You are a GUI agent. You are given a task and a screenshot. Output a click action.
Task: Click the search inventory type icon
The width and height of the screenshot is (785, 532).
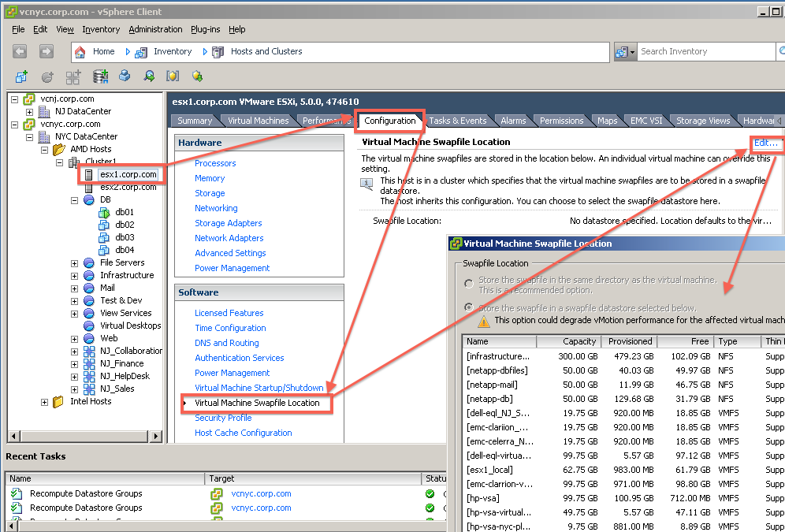(622, 51)
